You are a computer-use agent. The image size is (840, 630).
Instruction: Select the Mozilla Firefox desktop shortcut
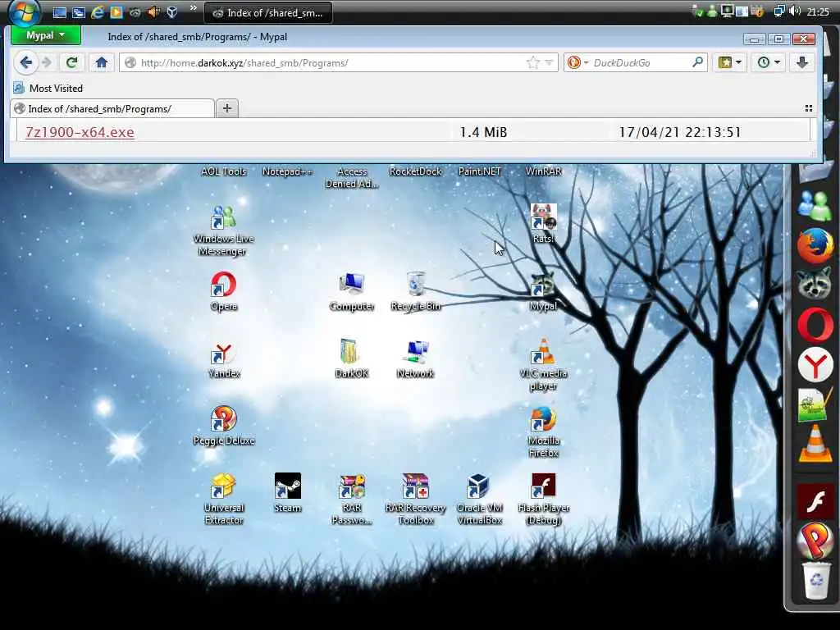(543, 431)
